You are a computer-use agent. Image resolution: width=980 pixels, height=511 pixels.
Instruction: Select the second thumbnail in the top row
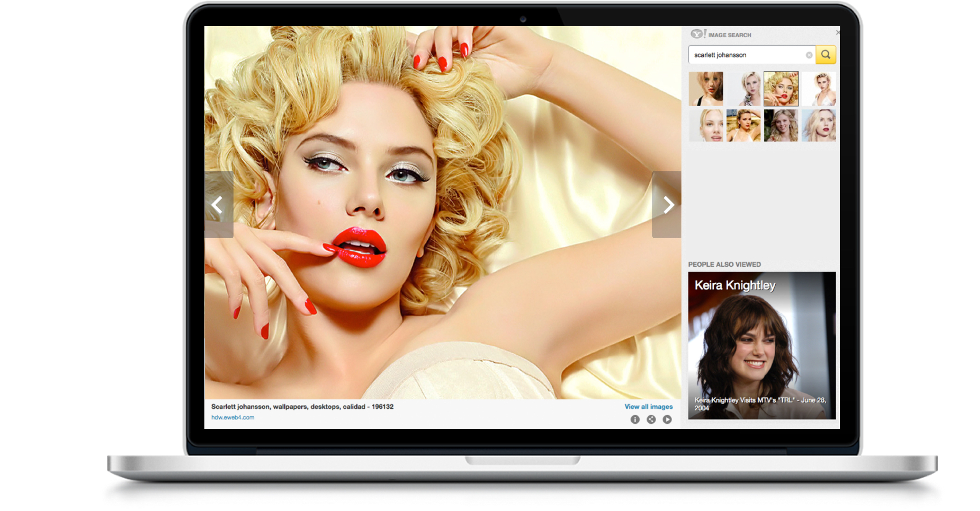743,89
